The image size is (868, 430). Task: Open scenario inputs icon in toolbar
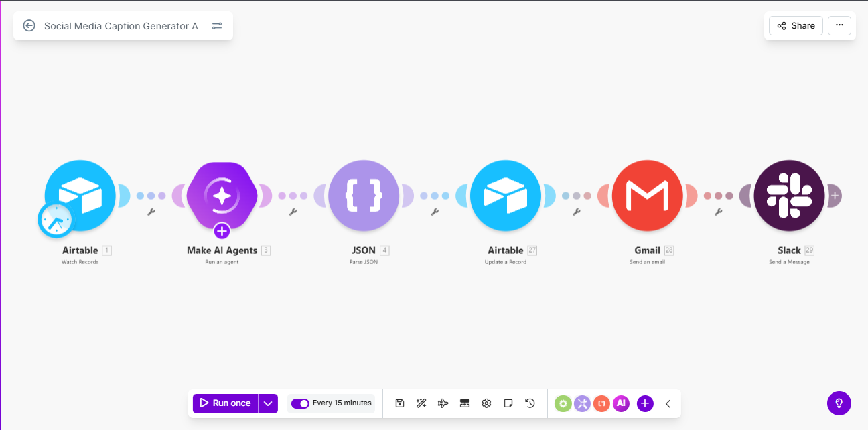click(x=465, y=403)
